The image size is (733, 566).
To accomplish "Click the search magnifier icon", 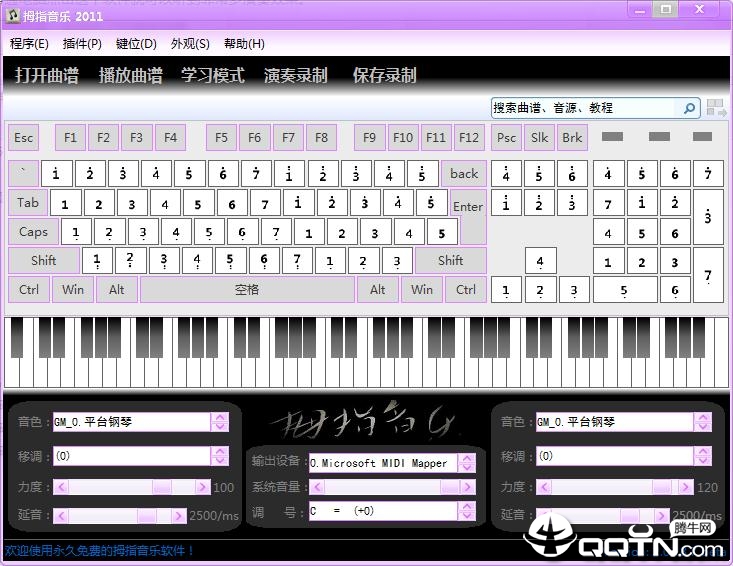I will [689, 108].
